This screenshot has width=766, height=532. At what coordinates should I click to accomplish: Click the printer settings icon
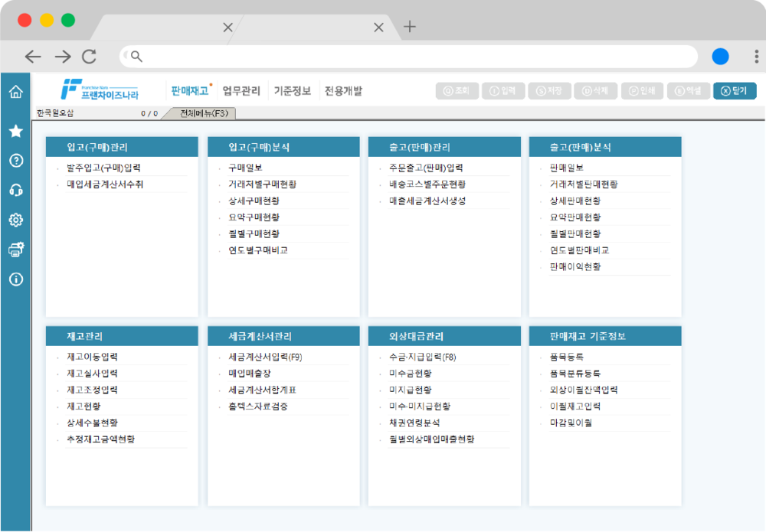(x=15, y=249)
